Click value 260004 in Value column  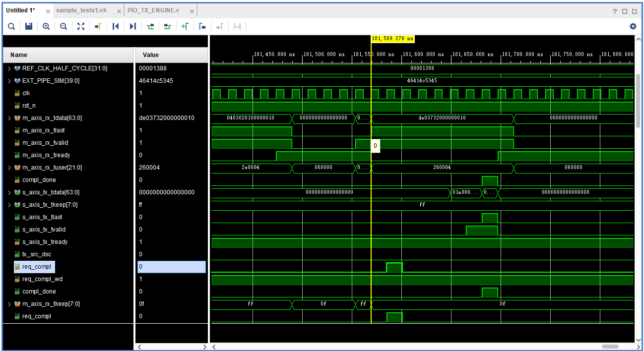[149, 168]
